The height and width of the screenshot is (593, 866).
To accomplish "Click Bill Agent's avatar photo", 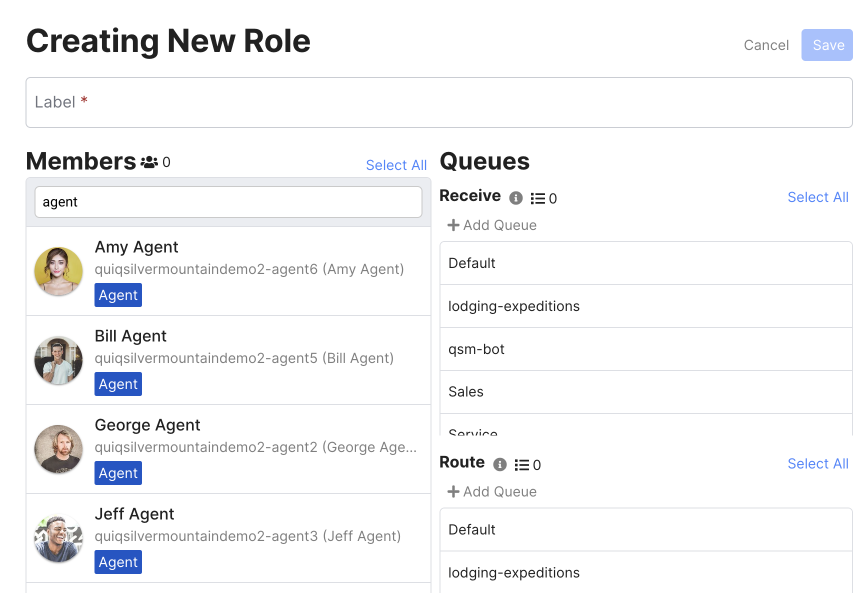I will click(58, 360).
